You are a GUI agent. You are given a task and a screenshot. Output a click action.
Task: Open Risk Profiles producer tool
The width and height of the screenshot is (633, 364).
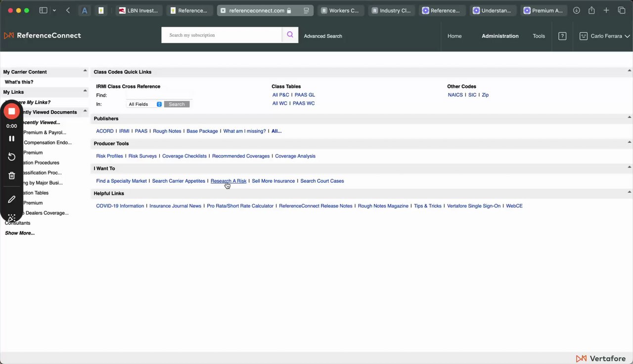click(109, 156)
